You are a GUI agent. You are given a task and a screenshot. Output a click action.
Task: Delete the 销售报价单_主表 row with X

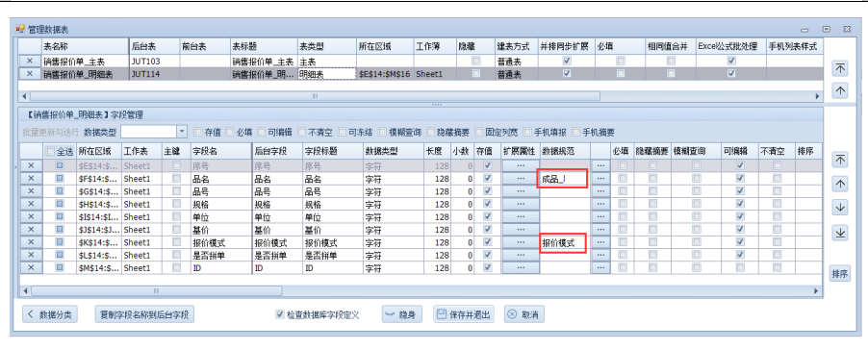click(x=31, y=61)
